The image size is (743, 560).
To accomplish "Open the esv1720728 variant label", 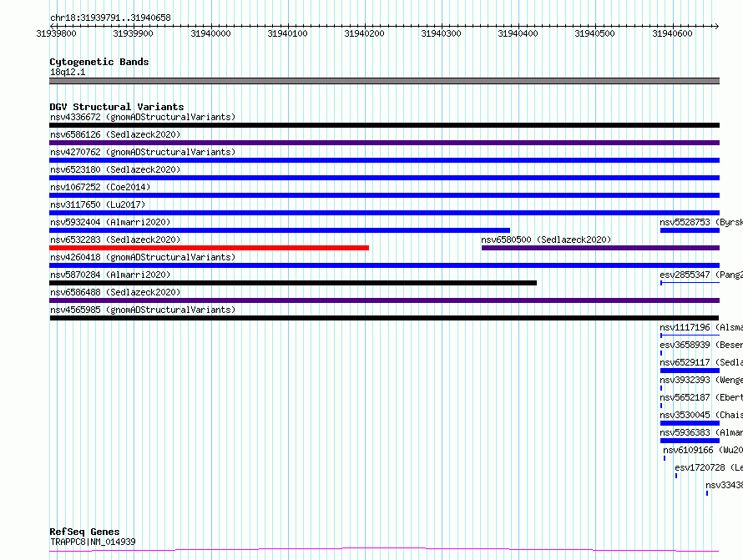I will 709,467.
